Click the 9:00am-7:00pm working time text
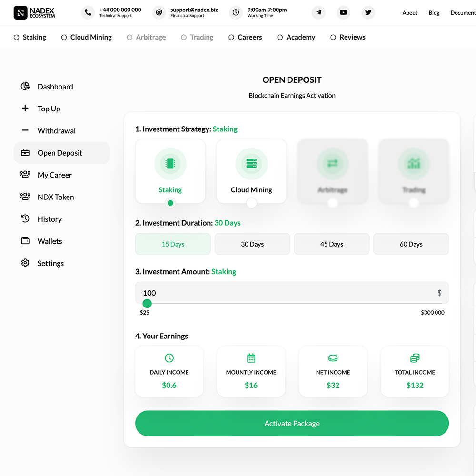 pos(267,10)
